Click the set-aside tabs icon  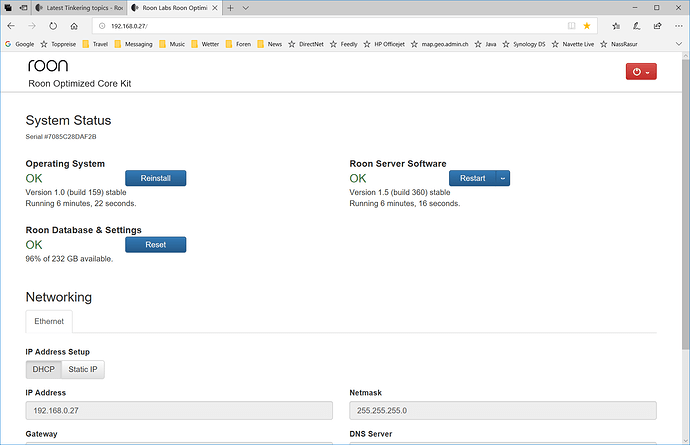pyautogui.click(x=24, y=8)
